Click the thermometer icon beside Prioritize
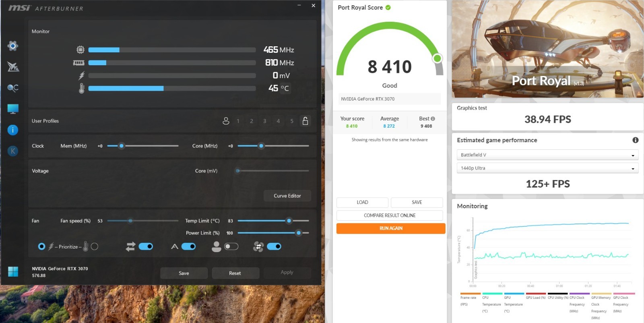 [x=85, y=246]
